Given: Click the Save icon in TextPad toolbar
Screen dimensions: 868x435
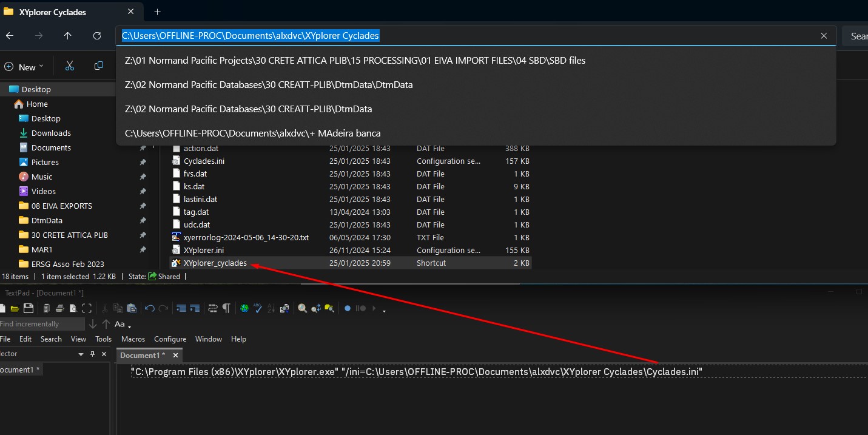Looking at the screenshot, I should [28, 308].
